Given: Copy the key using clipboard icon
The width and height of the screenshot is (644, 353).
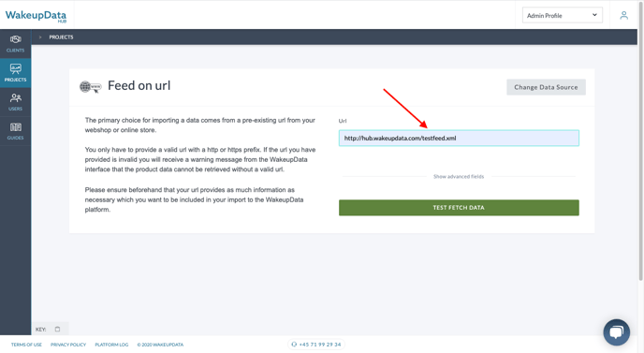Looking at the screenshot, I should tap(57, 330).
